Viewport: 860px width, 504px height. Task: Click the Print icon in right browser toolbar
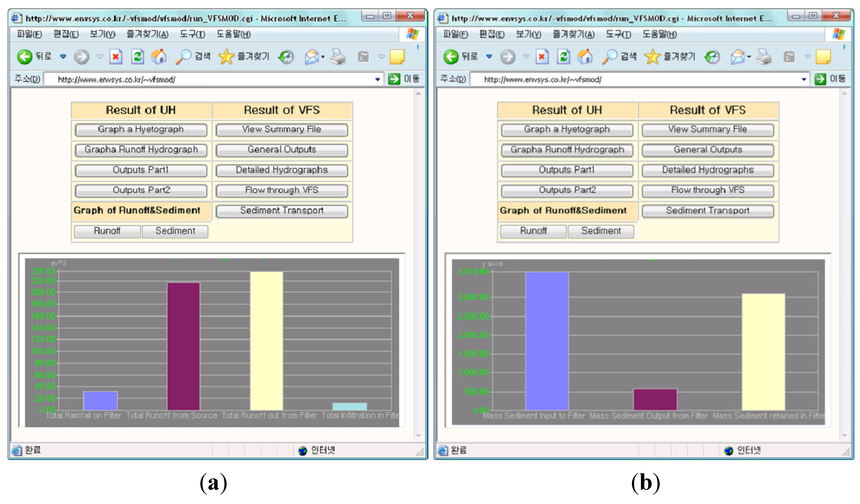click(764, 57)
